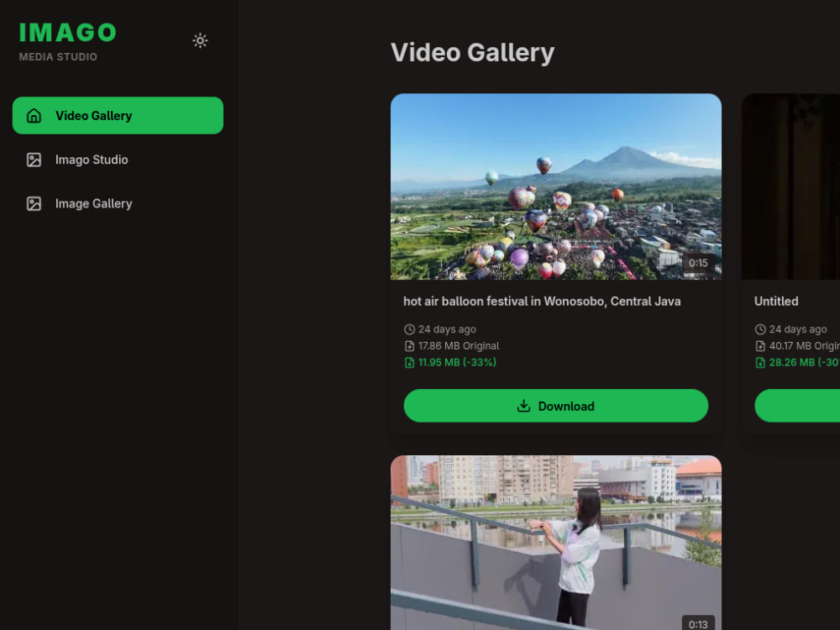
Task: Open Imago Studio in the sidebar
Action: pyautogui.click(x=118, y=160)
